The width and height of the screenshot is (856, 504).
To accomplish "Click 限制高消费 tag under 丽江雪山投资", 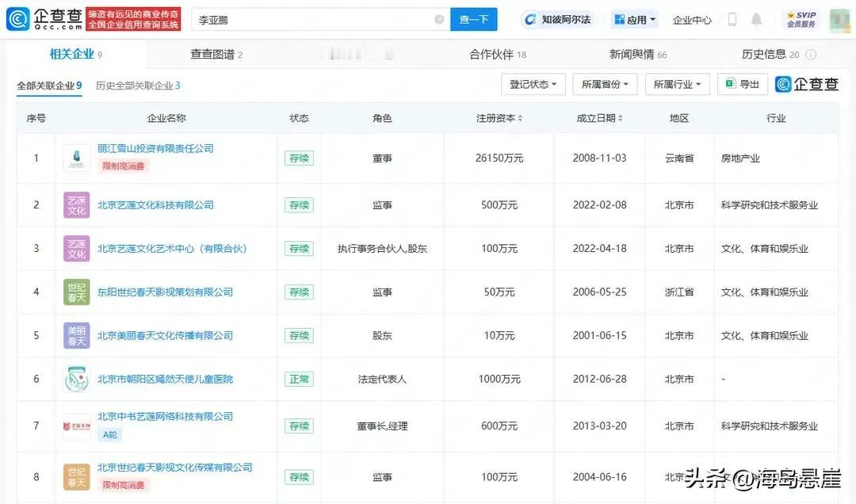I will click(x=124, y=166).
